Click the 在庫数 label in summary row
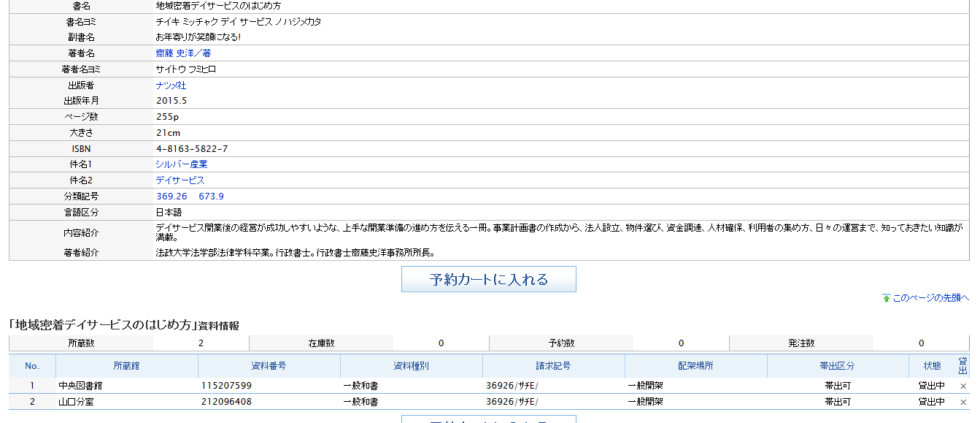The height and width of the screenshot is (423, 980). pyautogui.click(x=321, y=343)
